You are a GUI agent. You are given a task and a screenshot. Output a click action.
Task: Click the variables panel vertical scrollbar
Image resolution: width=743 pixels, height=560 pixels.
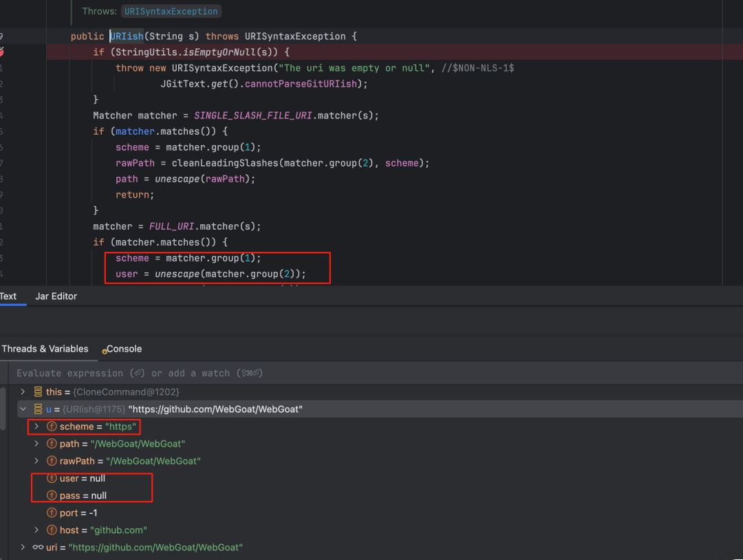3,409
